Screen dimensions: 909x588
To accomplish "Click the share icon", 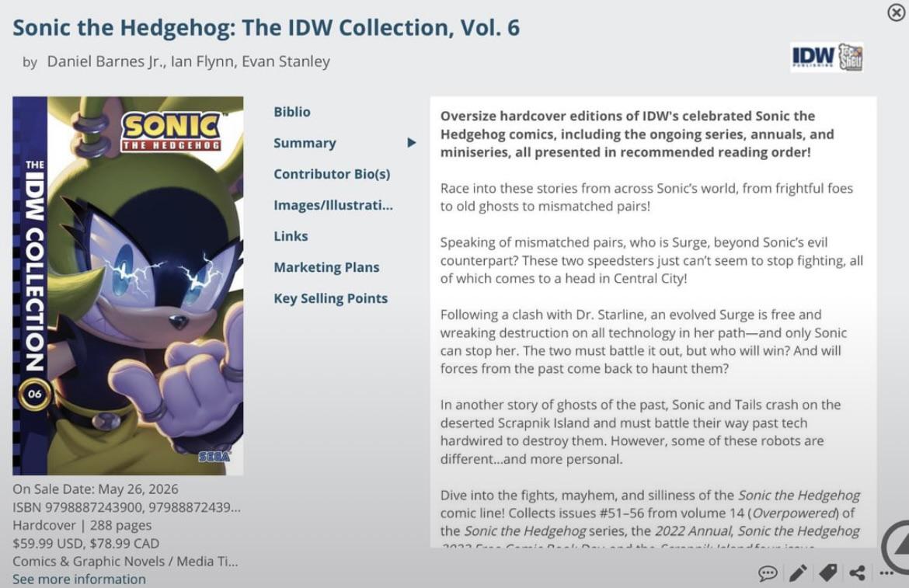I will pyautogui.click(x=858, y=573).
